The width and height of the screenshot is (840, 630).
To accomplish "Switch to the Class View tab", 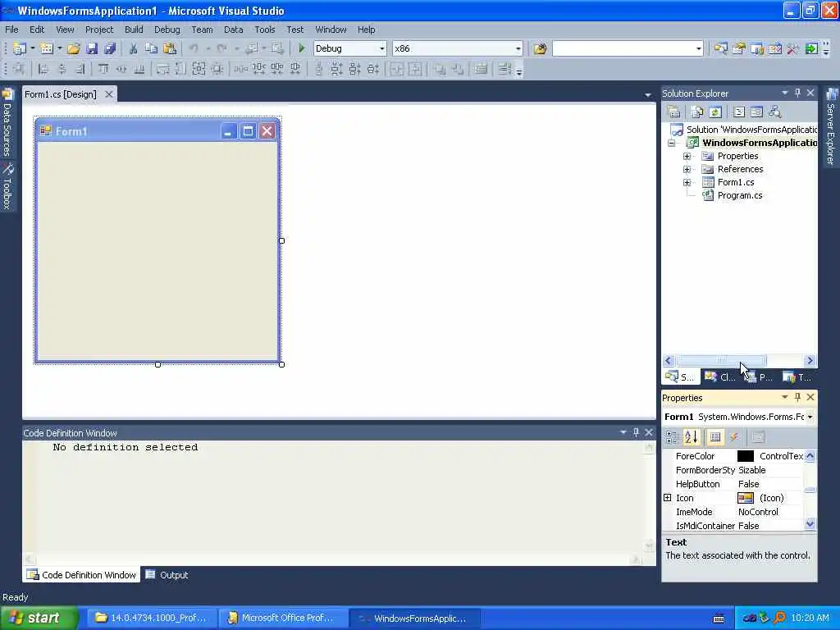I will (721, 377).
